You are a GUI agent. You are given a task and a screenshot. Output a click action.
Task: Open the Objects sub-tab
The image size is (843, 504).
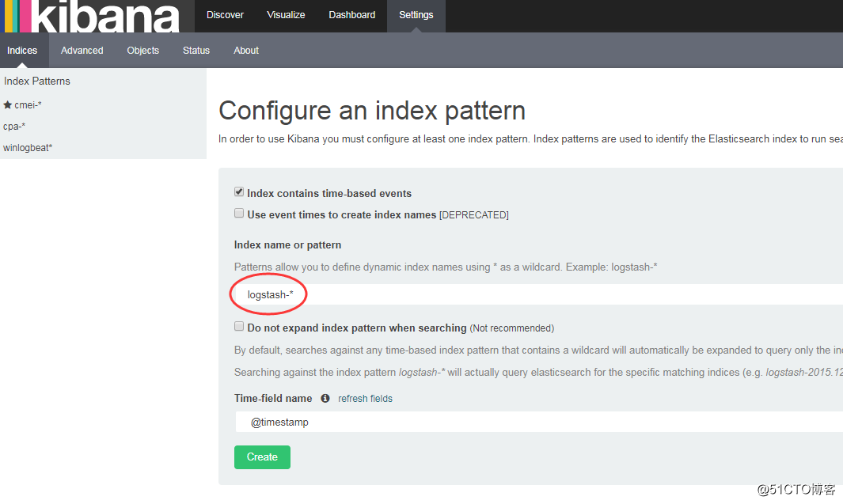tap(143, 51)
